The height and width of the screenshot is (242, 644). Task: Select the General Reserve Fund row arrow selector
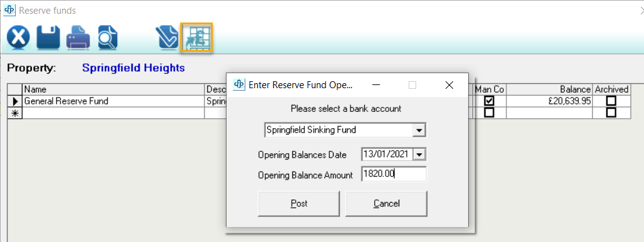click(x=15, y=101)
